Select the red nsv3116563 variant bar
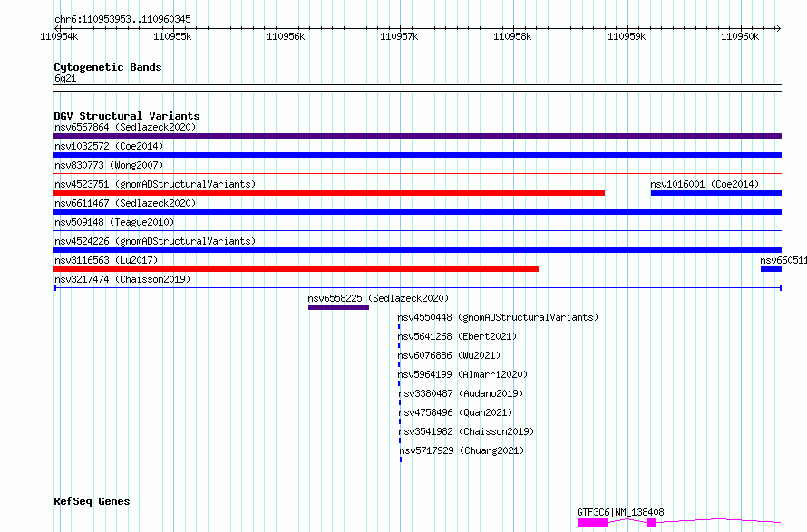Viewport: 807px width, 532px height. click(x=296, y=269)
